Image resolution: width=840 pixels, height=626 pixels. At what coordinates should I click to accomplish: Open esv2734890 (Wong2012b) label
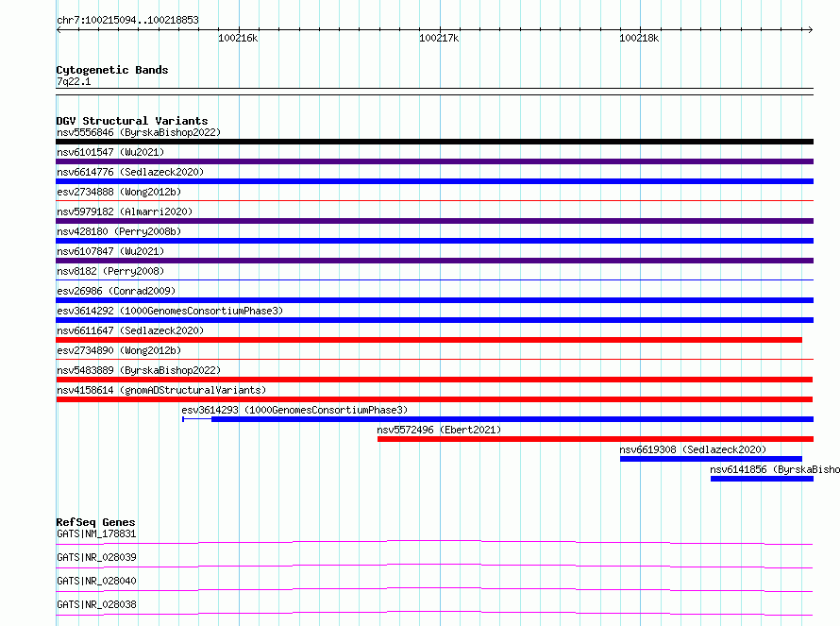[x=119, y=350]
